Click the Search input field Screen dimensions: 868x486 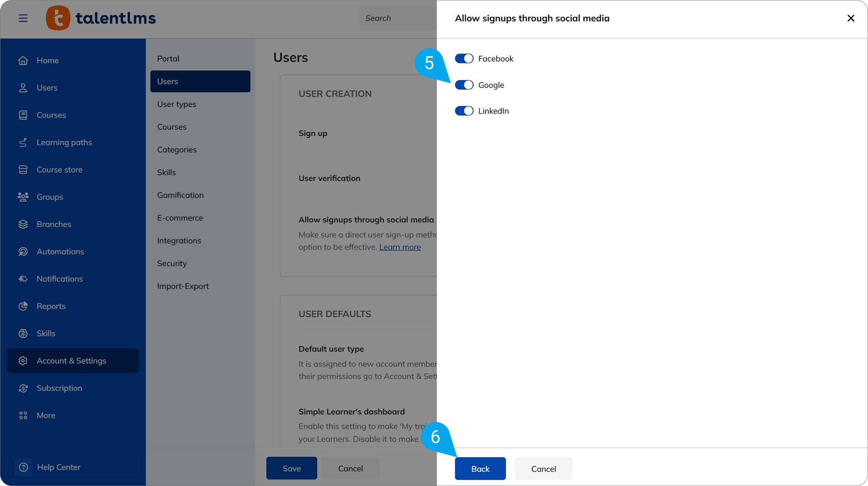[398, 18]
